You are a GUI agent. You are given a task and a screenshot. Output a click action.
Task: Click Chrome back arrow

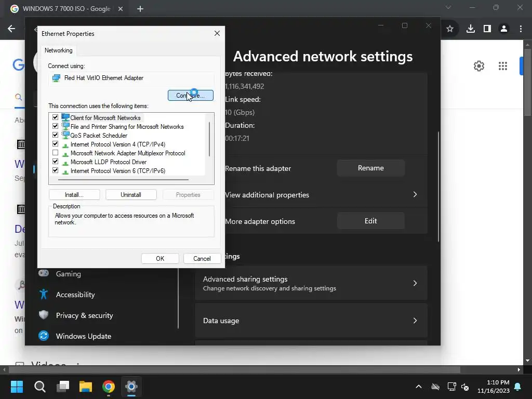click(x=11, y=29)
